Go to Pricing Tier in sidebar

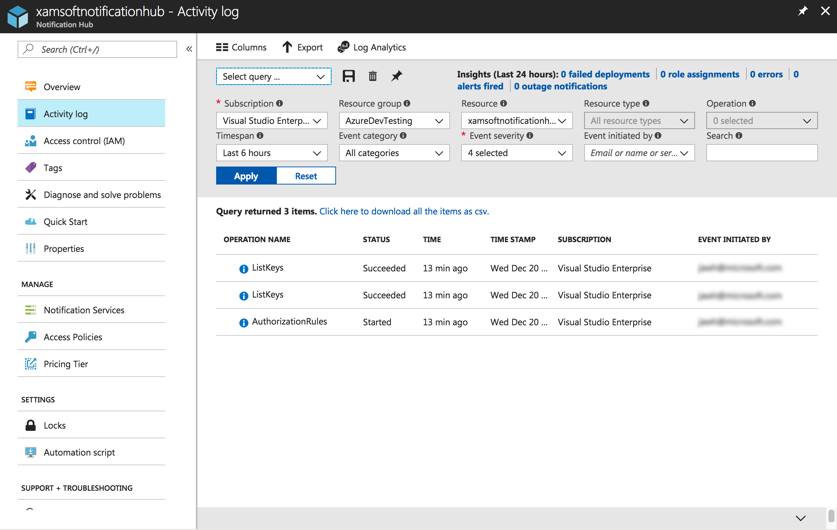click(66, 364)
